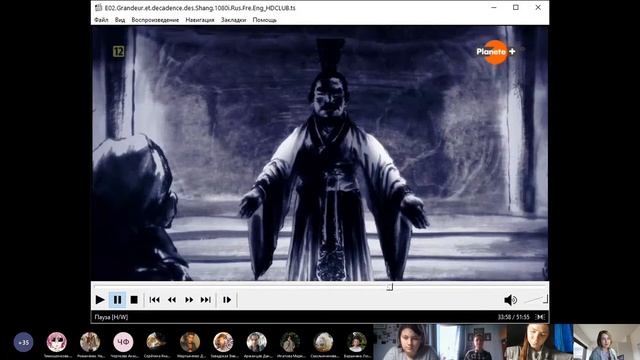Click the seek bar position marker
Screen dimensions: 640x360
point(389,287)
